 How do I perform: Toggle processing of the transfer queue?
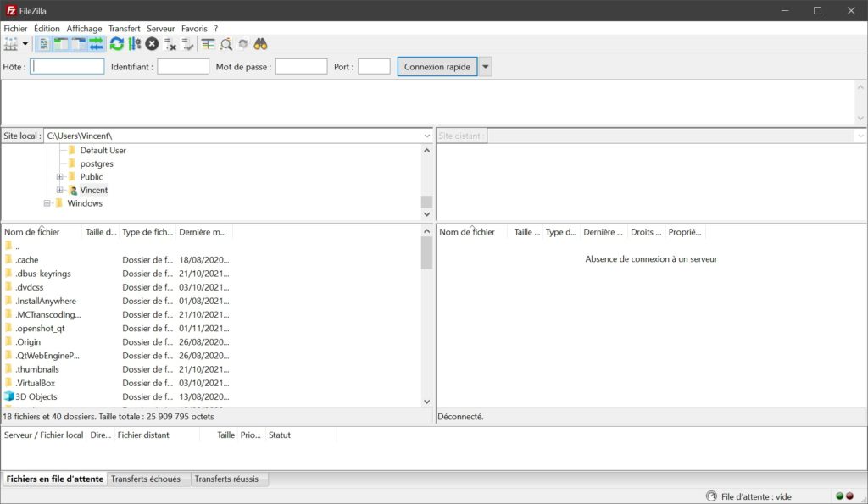[x=135, y=44]
